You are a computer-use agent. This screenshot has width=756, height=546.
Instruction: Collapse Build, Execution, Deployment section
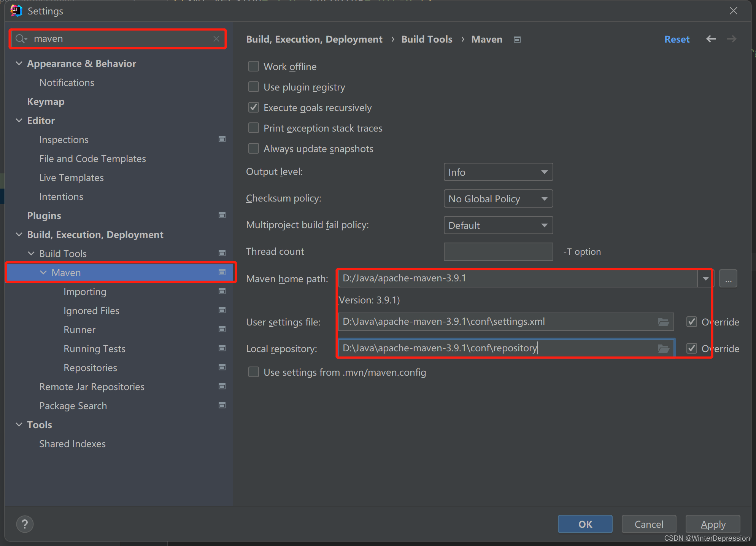click(19, 235)
